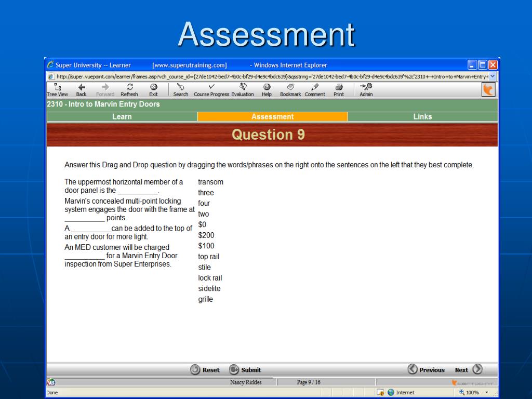Open Help from the toolbar
The image size is (532, 399).
(x=267, y=90)
